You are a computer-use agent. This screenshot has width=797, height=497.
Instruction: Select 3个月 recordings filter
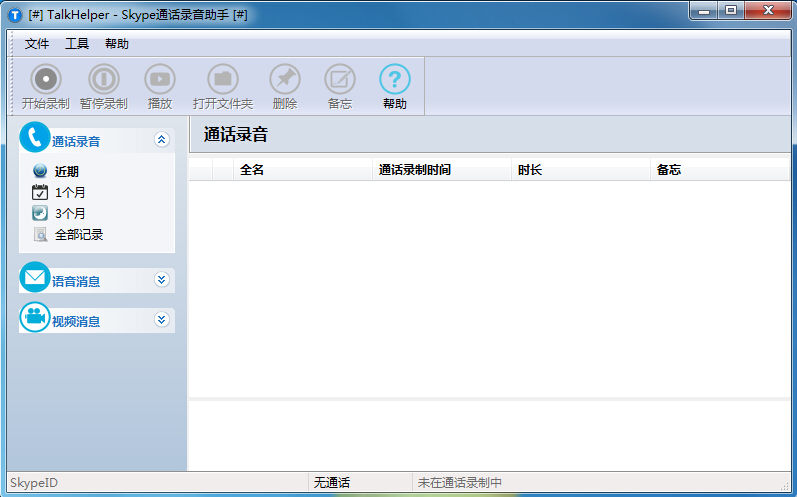pyautogui.click(x=70, y=213)
